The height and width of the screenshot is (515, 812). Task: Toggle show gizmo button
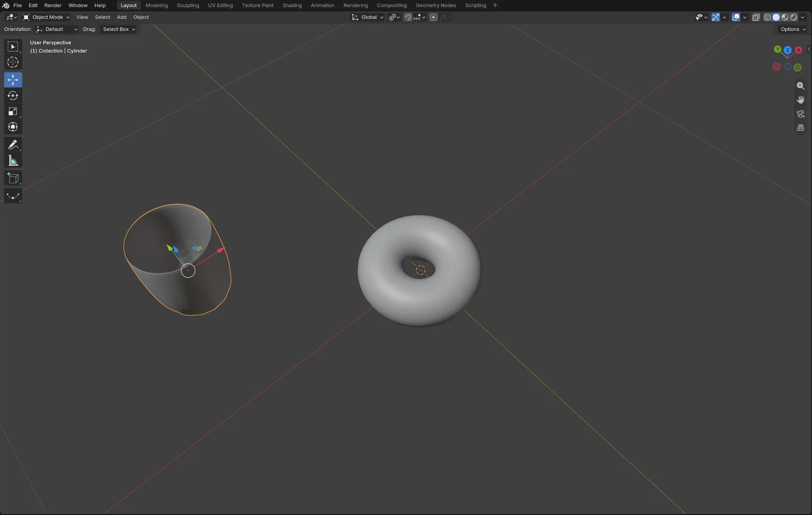point(716,17)
